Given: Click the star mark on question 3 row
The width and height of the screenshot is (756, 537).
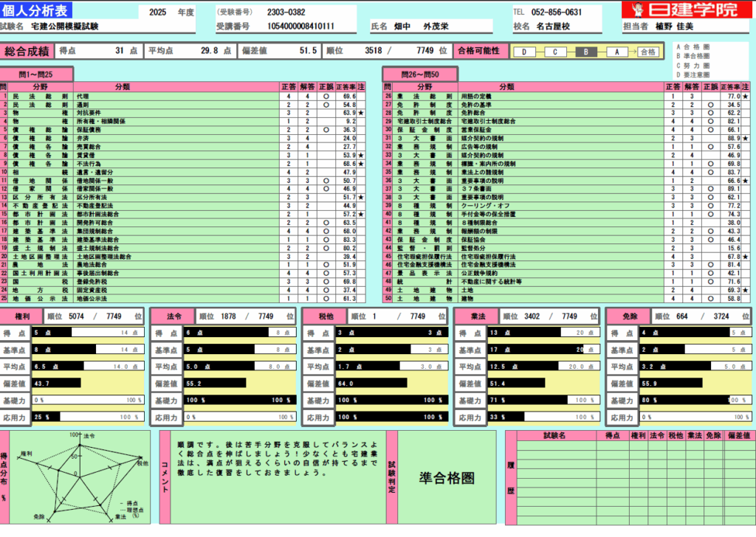Looking at the screenshot, I should (361, 113).
